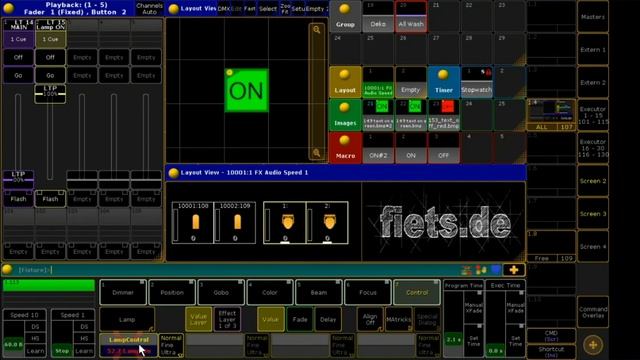Open the Macro pool header

pyautogui.click(x=345, y=148)
